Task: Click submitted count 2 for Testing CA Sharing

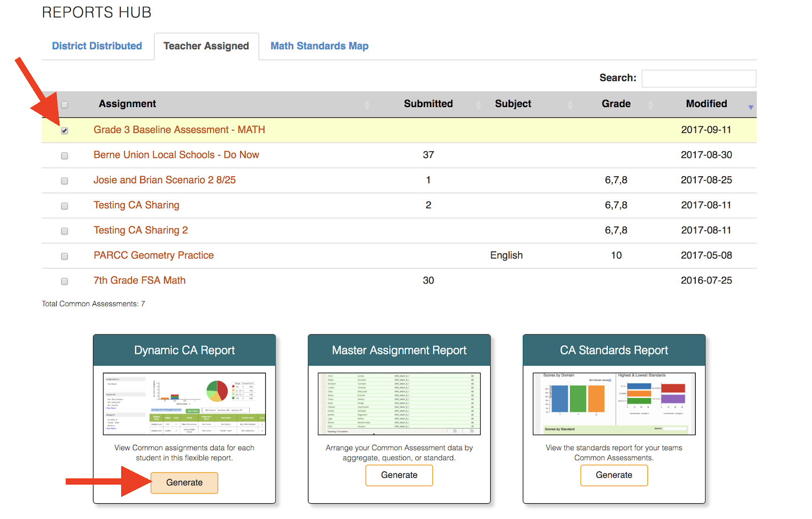Action: point(428,205)
